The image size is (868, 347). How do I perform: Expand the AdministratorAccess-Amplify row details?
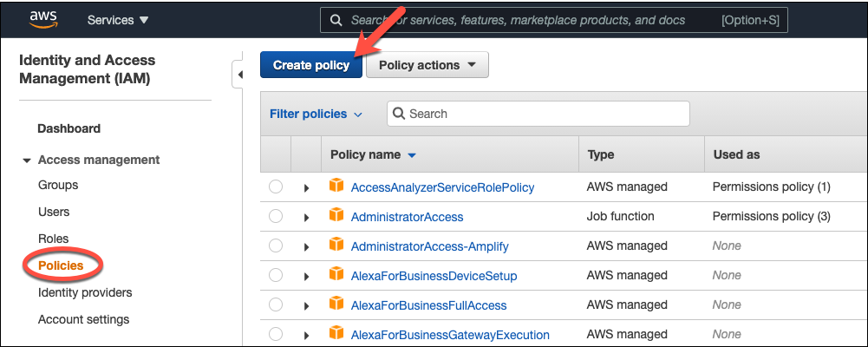click(306, 247)
